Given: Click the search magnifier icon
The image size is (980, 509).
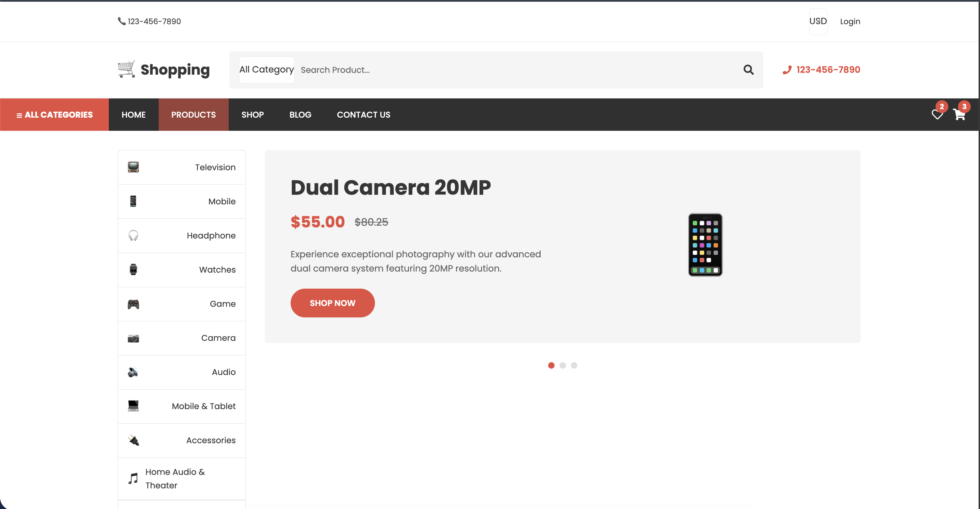Looking at the screenshot, I should (748, 70).
